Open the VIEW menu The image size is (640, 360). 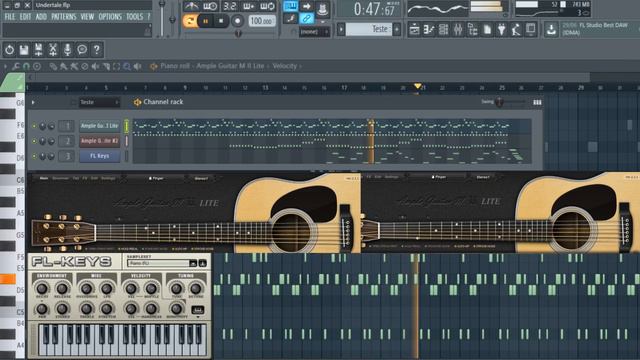87,17
